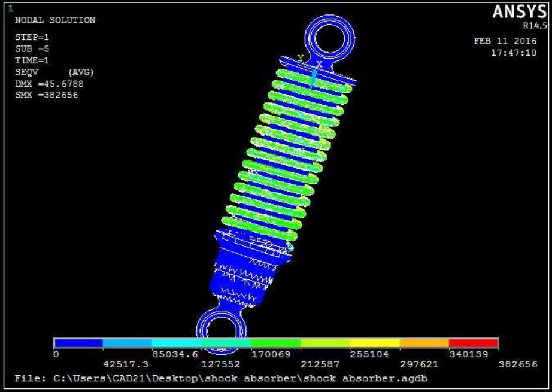Click the 'R14.5' version label
This screenshot has height=392, width=552.
(x=535, y=25)
